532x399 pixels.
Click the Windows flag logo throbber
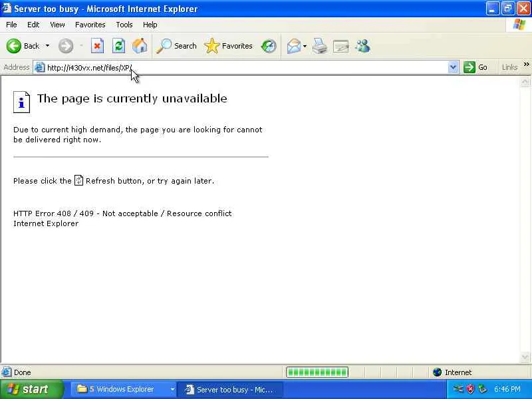point(519,25)
